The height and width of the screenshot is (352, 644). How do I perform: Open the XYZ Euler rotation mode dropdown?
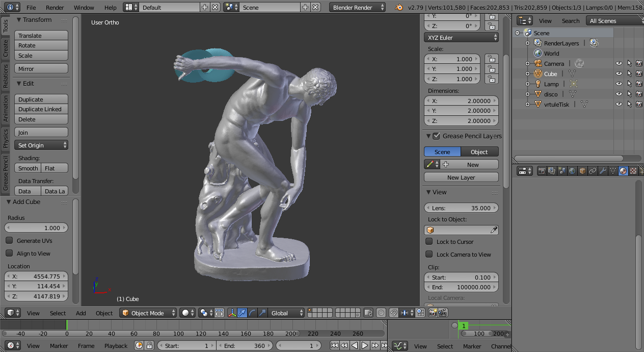click(x=461, y=37)
